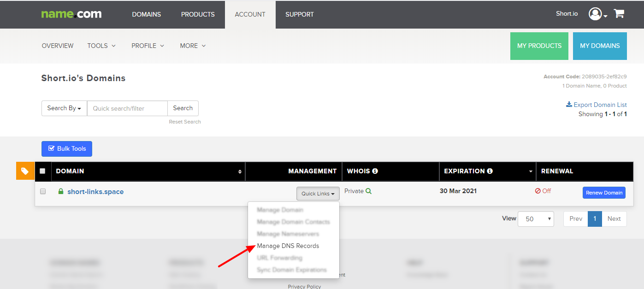
Task: Select the ACCOUNT tab
Action: (x=250, y=14)
